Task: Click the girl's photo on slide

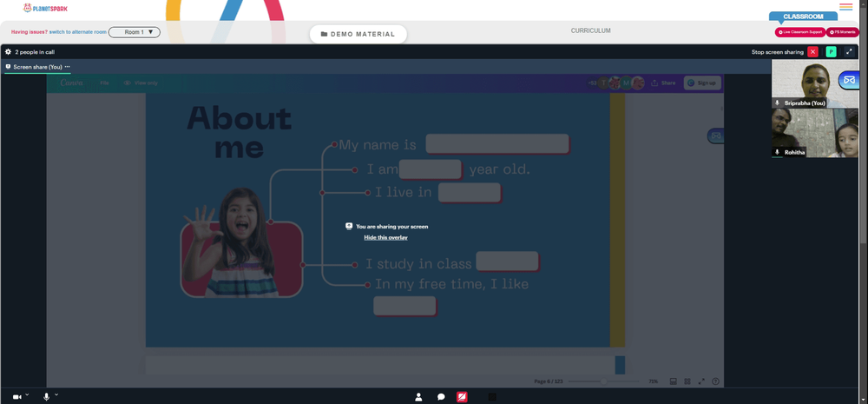Action: (240, 242)
